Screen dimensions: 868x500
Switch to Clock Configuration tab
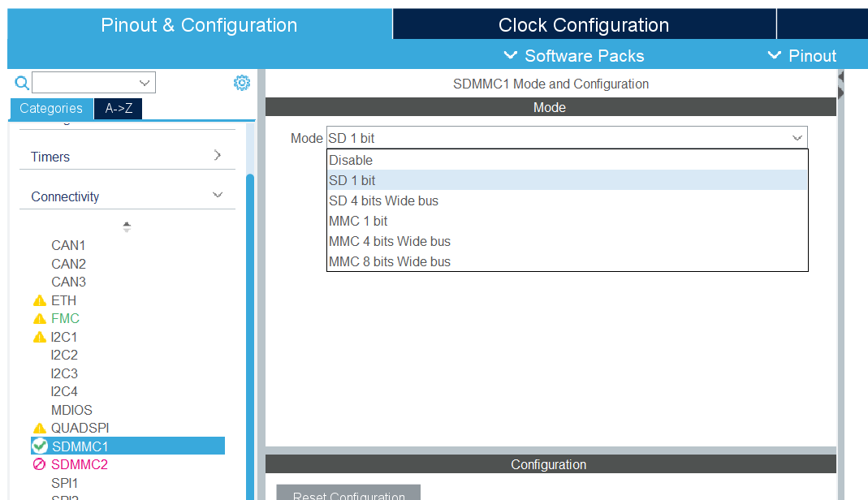coord(584,25)
